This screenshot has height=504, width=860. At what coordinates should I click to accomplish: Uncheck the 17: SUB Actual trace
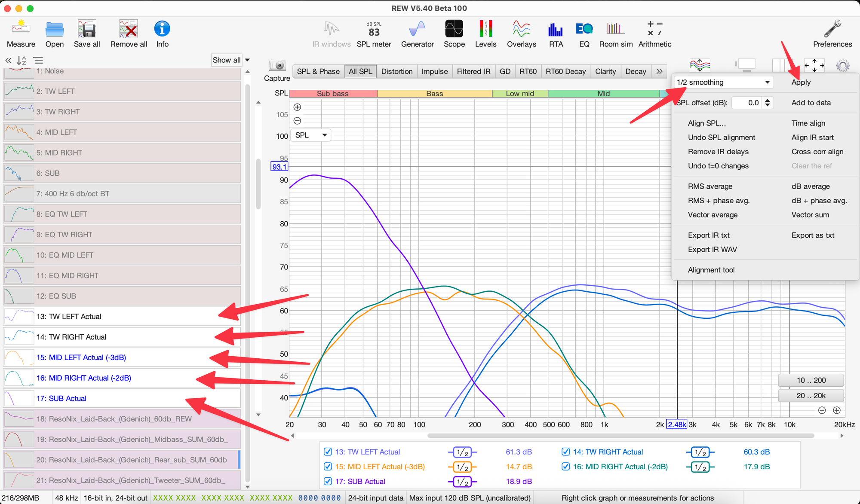(328, 481)
